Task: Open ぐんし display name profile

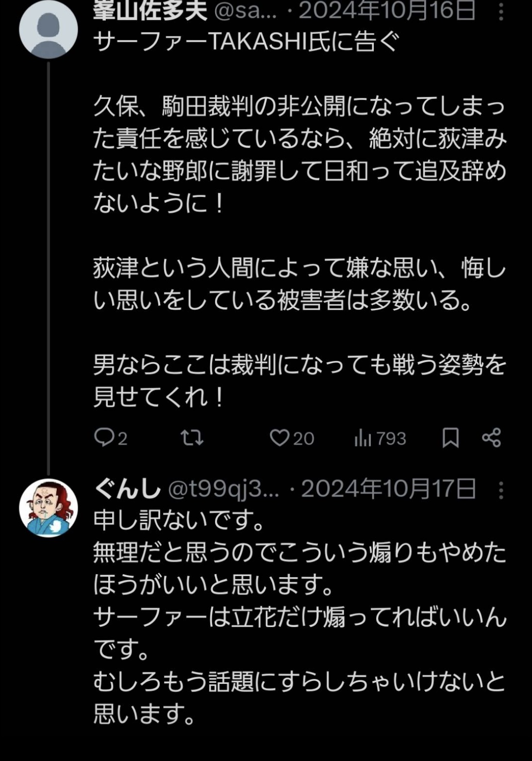Action: click(127, 489)
